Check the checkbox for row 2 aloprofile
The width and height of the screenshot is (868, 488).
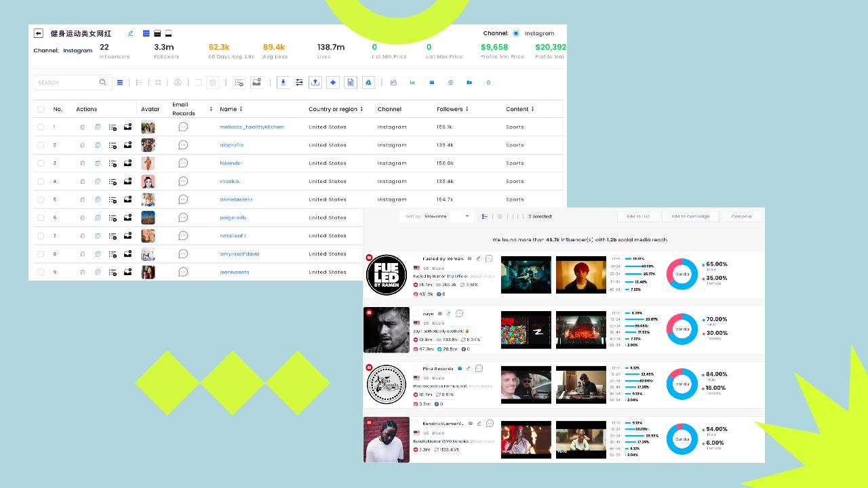(x=41, y=145)
